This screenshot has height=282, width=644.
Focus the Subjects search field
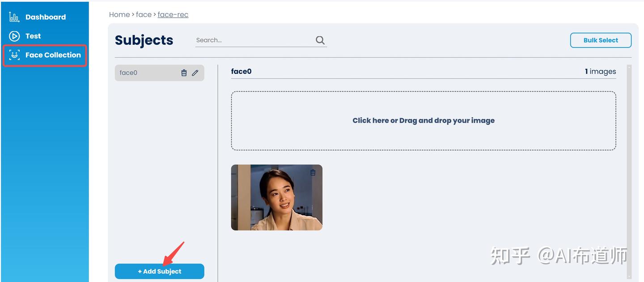point(254,40)
